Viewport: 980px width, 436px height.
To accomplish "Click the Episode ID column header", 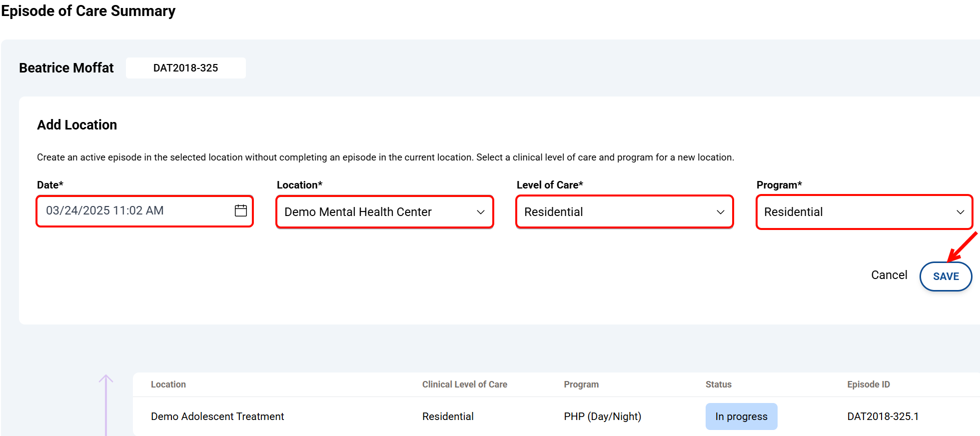I will [868, 384].
